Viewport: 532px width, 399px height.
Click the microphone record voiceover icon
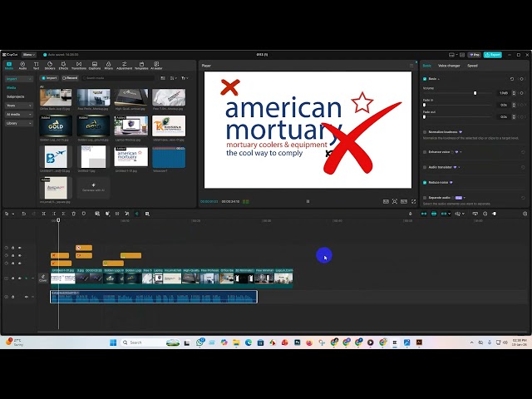click(410, 214)
